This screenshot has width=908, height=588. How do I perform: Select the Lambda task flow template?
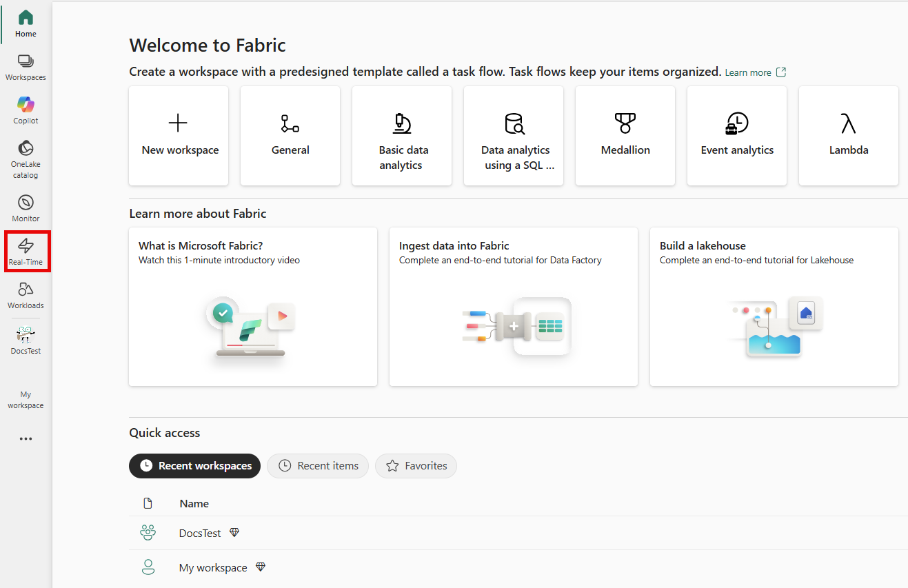click(848, 136)
